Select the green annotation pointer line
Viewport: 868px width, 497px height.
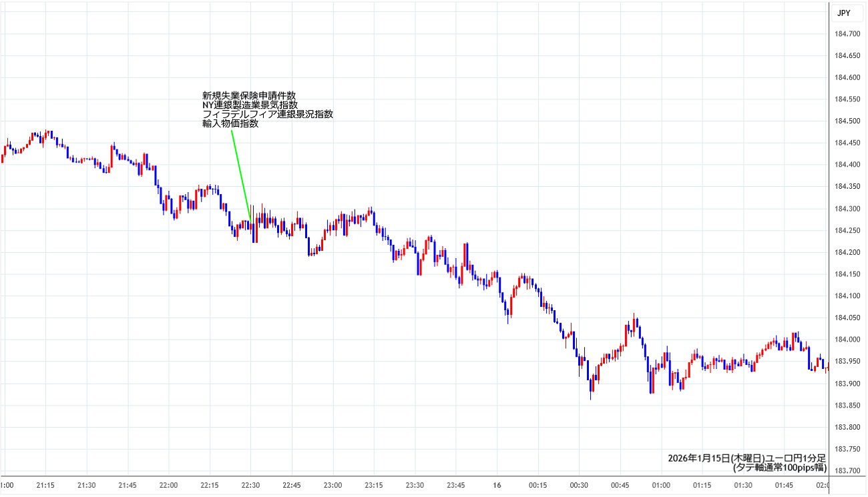click(x=240, y=174)
